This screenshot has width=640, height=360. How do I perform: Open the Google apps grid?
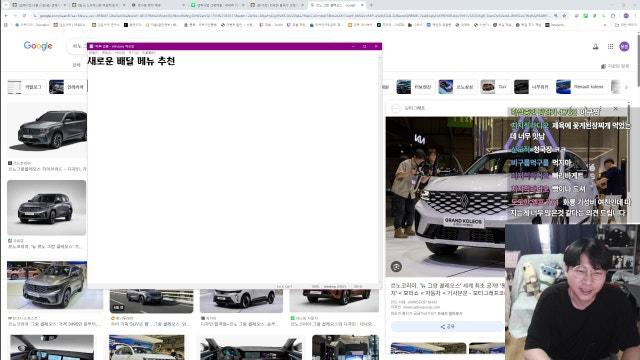(x=610, y=47)
